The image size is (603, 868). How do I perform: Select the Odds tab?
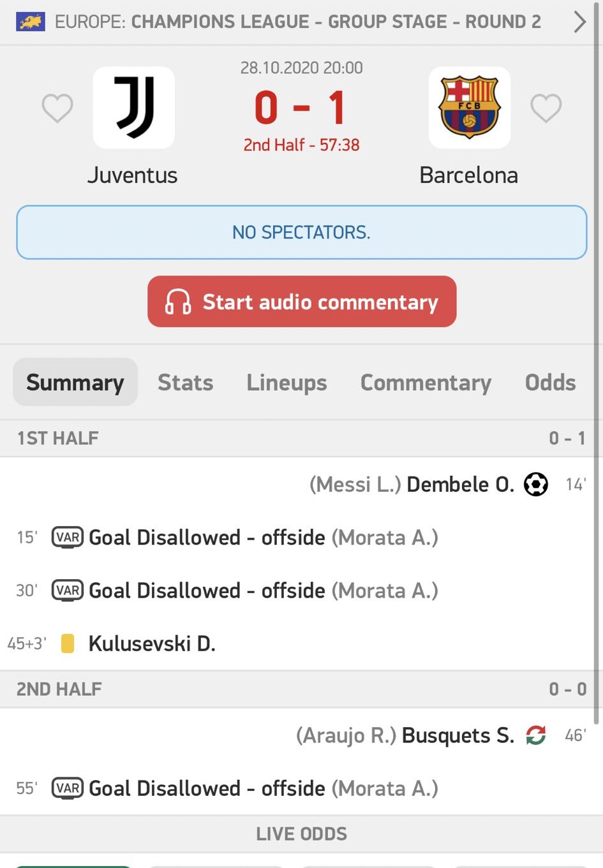[550, 383]
